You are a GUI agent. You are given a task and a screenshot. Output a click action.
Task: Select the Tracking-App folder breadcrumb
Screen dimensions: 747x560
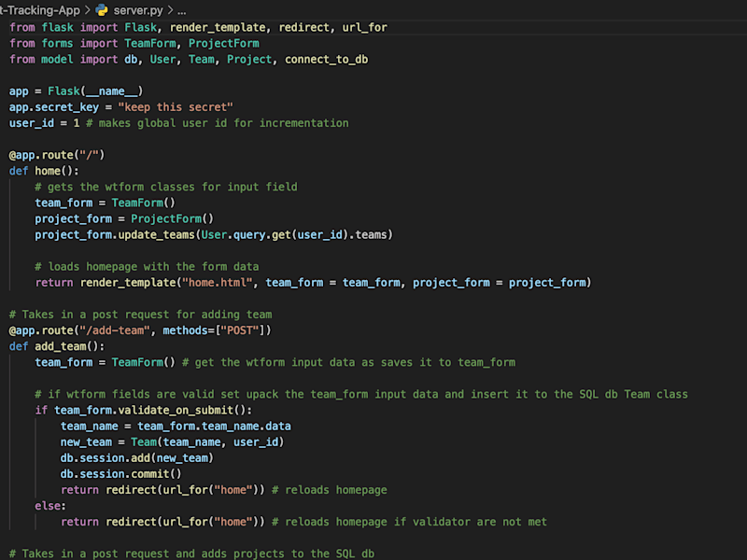40,10
